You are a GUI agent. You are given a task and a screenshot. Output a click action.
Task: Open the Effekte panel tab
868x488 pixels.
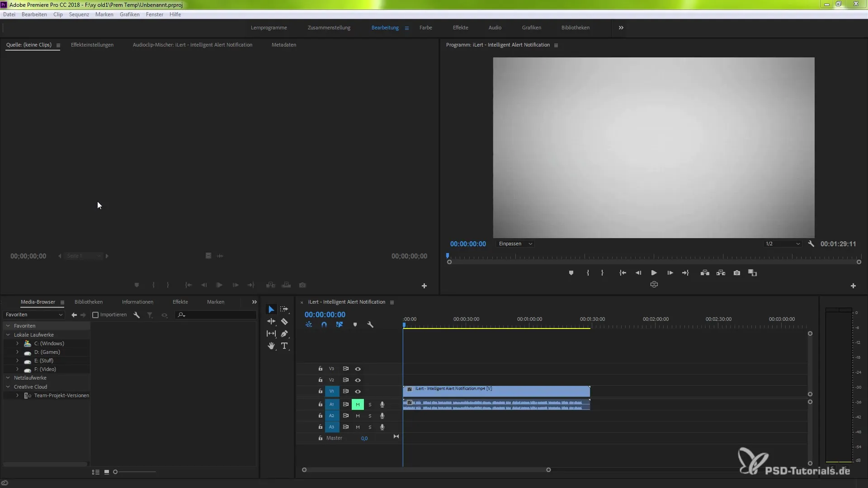click(x=180, y=302)
